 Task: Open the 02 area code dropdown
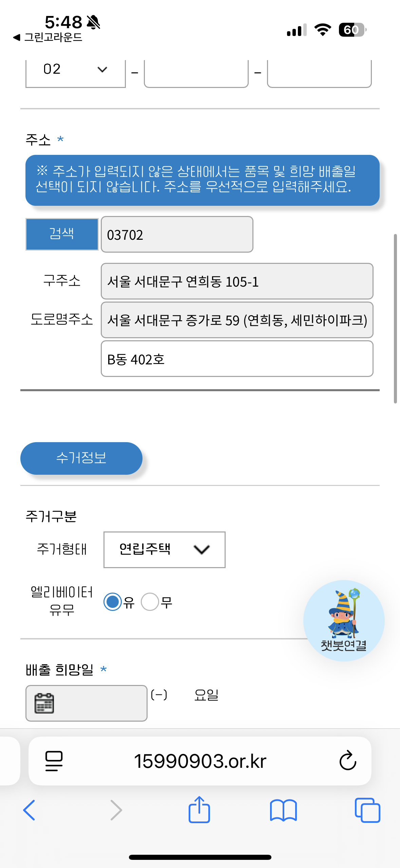(x=76, y=70)
